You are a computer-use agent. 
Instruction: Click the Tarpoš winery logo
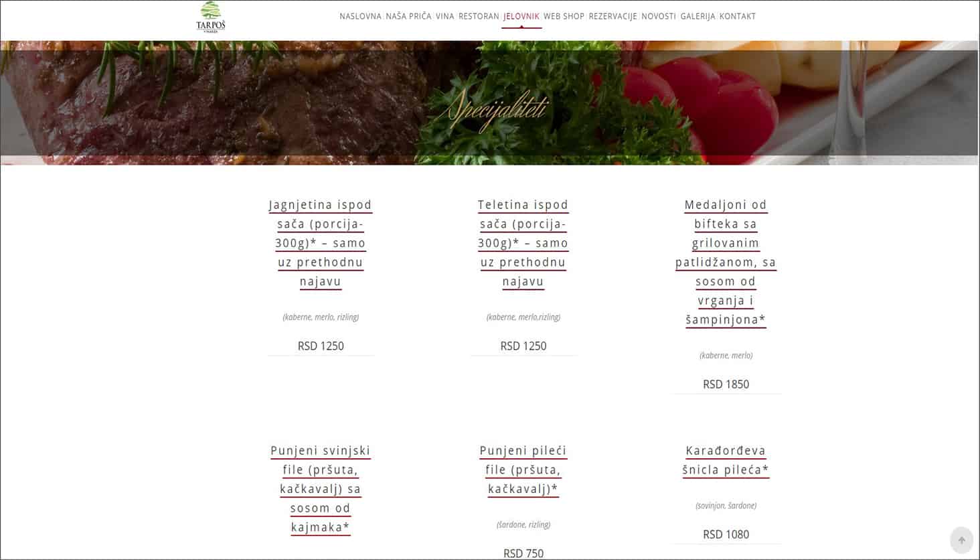coord(211,17)
